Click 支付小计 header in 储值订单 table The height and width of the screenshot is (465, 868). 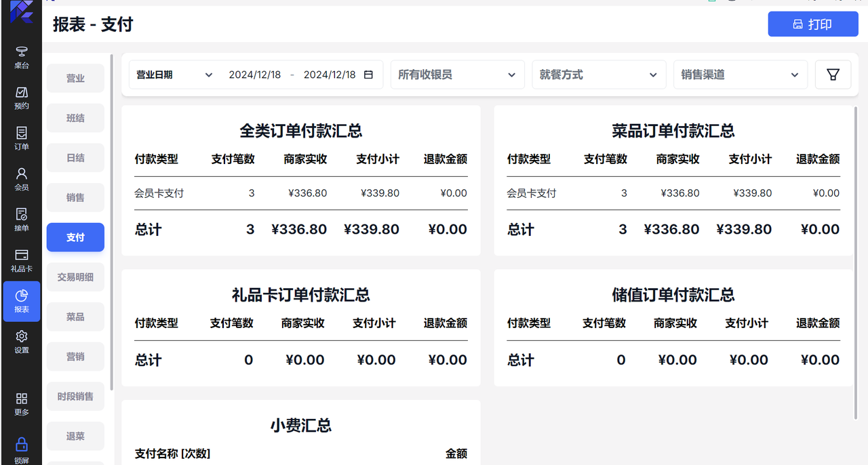click(x=747, y=323)
